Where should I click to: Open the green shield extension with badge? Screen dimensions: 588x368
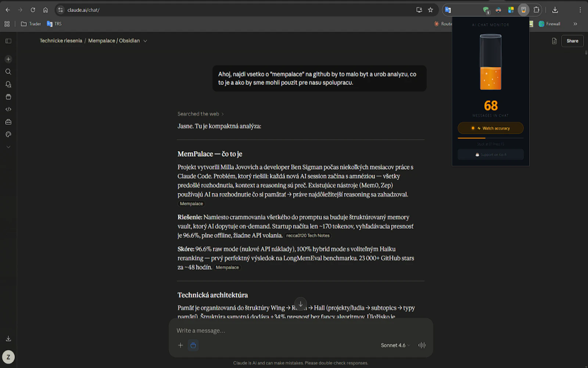pyautogui.click(x=486, y=10)
